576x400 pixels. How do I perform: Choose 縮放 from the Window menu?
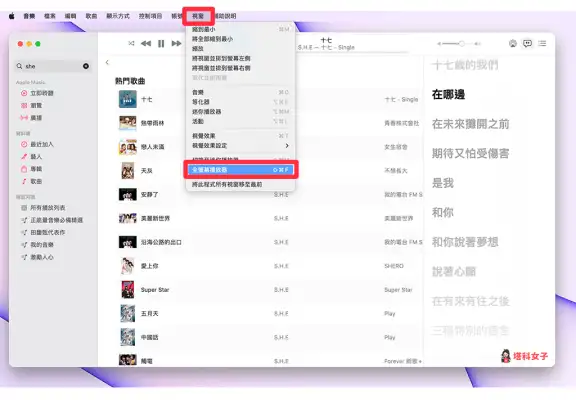pos(240,48)
